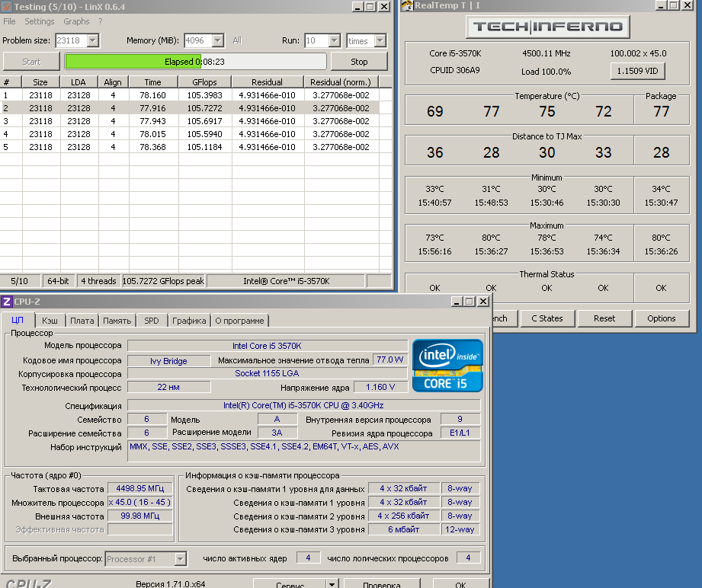Select LinX result row with time 77.943

(190, 121)
